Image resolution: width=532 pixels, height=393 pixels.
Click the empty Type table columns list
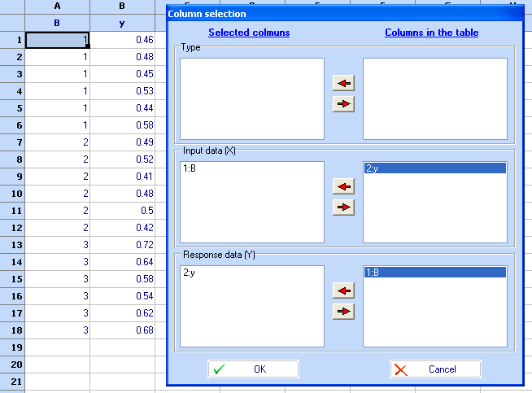click(434, 98)
